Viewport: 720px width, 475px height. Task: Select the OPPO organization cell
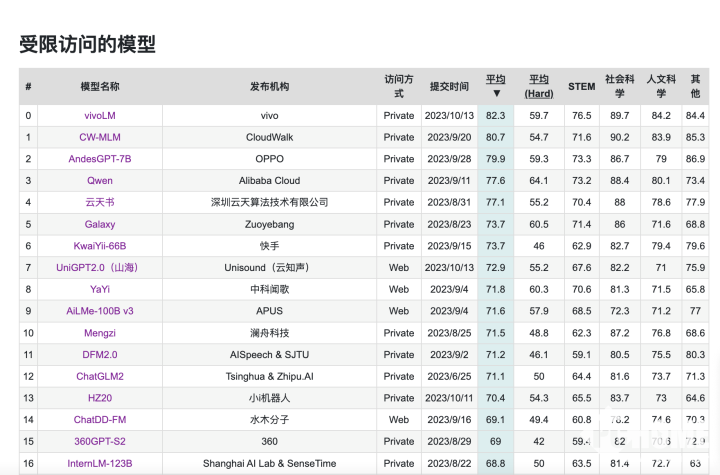[270, 159]
